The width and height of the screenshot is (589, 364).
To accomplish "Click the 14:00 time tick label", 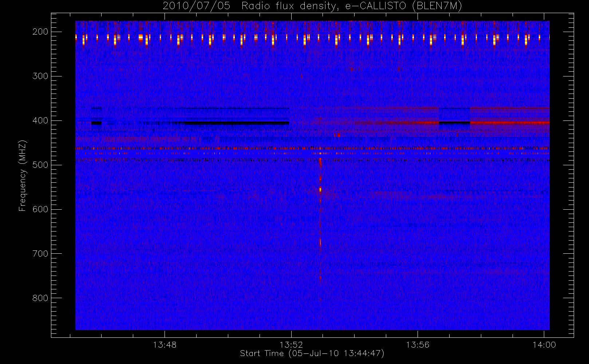I will [x=544, y=345].
